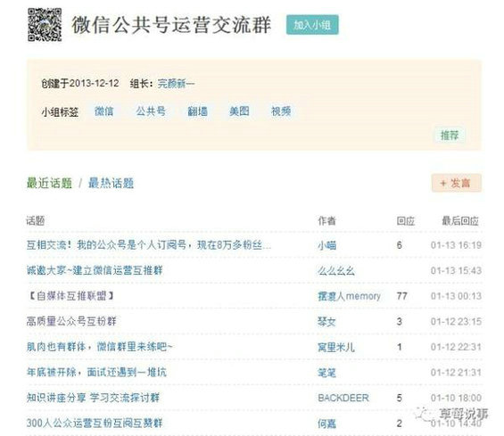Click timestamp 01-12 22:31
Screen dimensions: 504x436
click(456, 347)
